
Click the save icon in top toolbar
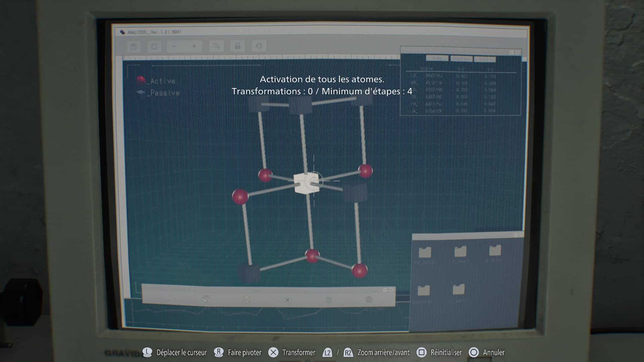point(133,46)
